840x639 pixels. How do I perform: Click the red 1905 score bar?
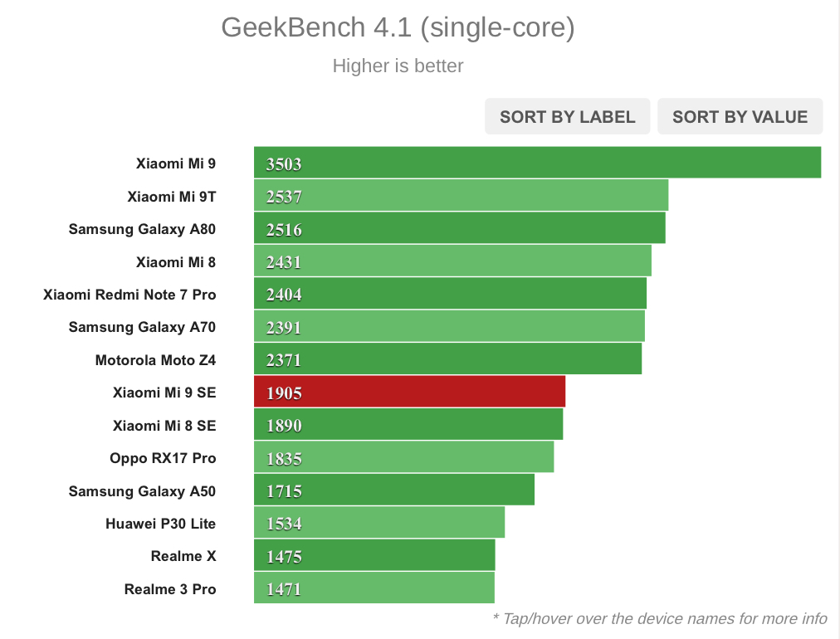(x=409, y=392)
